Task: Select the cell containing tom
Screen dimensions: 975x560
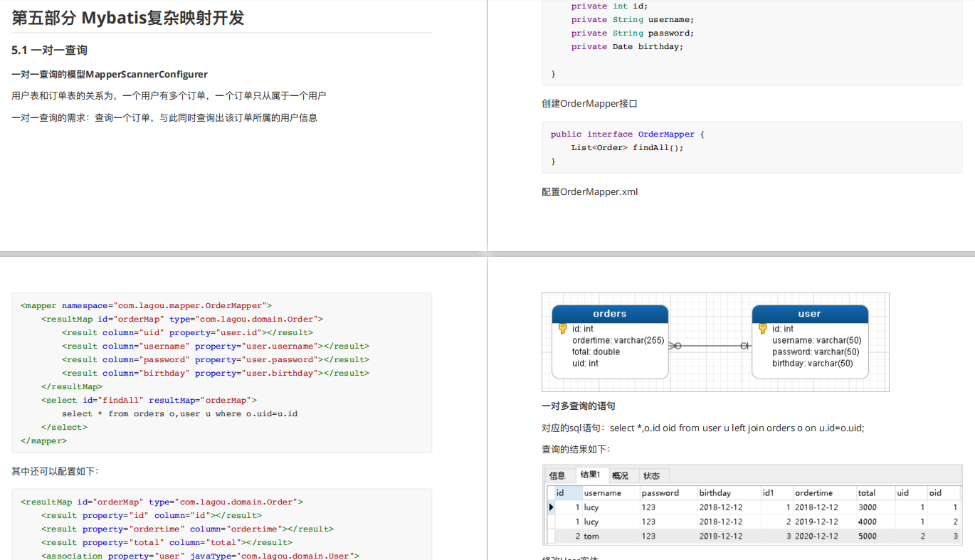Action: (x=611, y=536)
